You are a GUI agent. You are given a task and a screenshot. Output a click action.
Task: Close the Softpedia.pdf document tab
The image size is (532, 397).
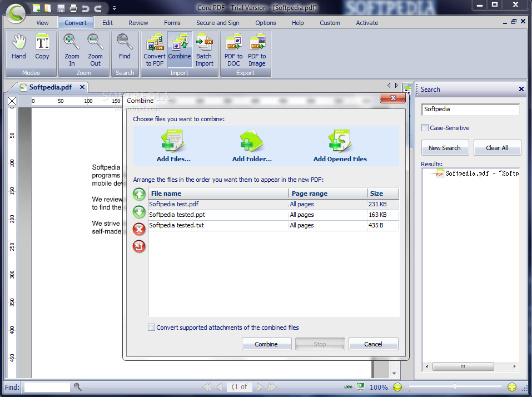click(82, 87)
